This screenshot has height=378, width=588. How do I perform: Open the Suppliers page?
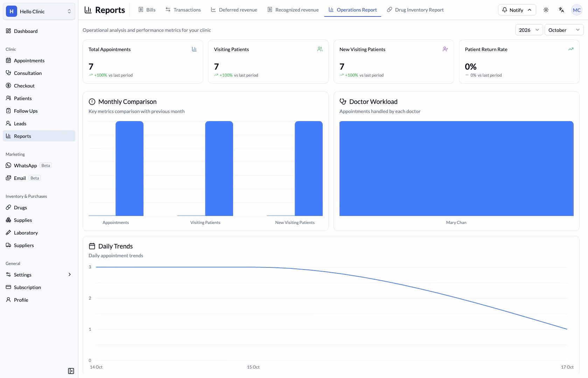click(39, 245)
